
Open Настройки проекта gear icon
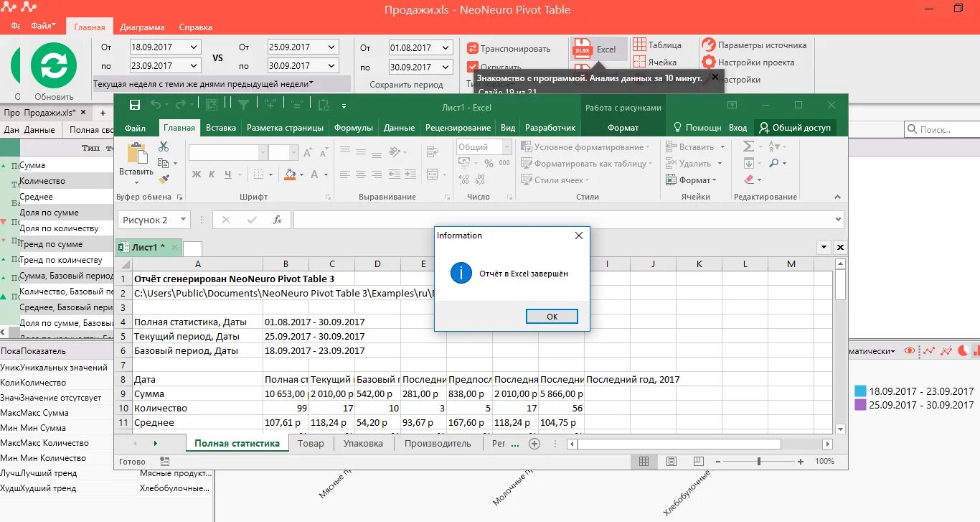[708, 62]
